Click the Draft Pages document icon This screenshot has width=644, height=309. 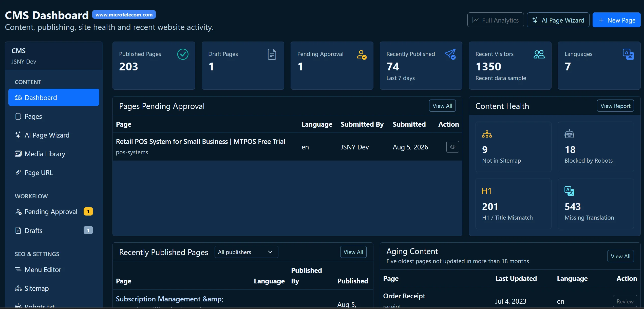(272, 54)
